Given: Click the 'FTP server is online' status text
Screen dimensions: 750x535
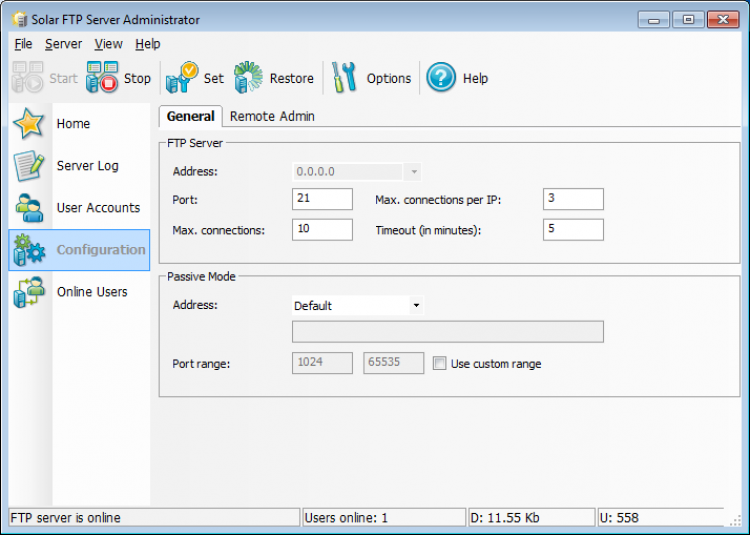Looking at the screenshot, I should click(66, 518).
